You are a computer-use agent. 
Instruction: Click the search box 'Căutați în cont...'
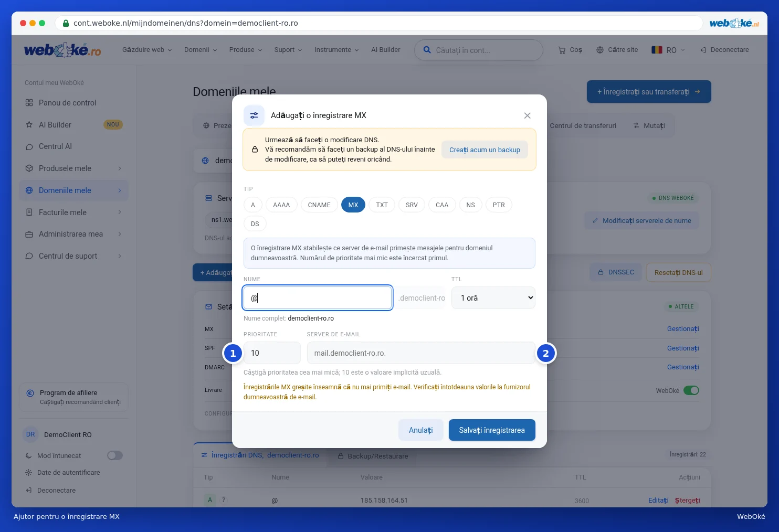pyautogui.click(x=479, y=50)
